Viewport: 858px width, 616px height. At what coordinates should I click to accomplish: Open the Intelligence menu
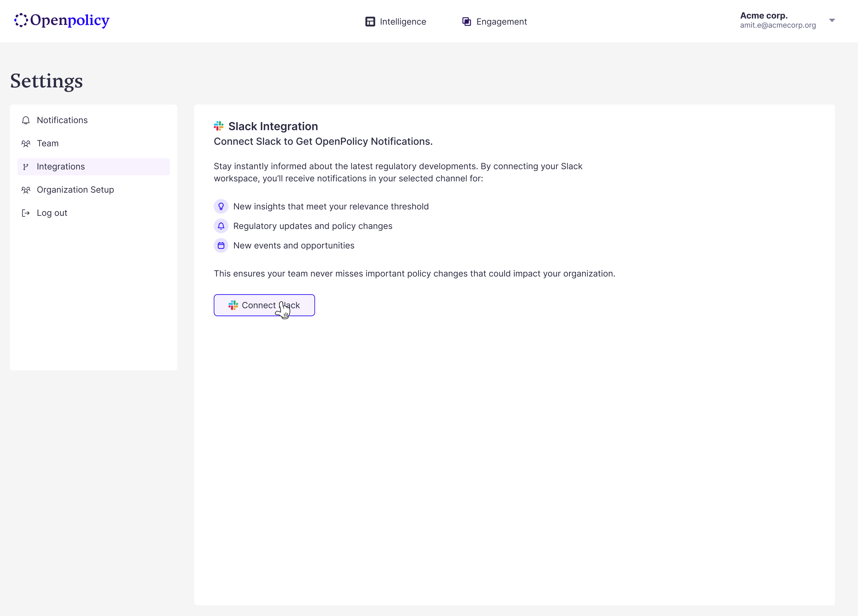[402, 22]
